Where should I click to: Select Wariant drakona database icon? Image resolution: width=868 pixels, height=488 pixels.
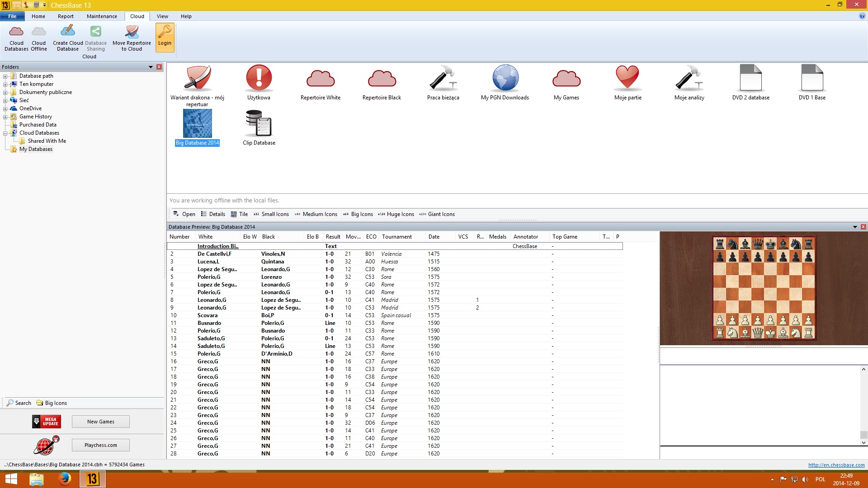coord(198,79)
